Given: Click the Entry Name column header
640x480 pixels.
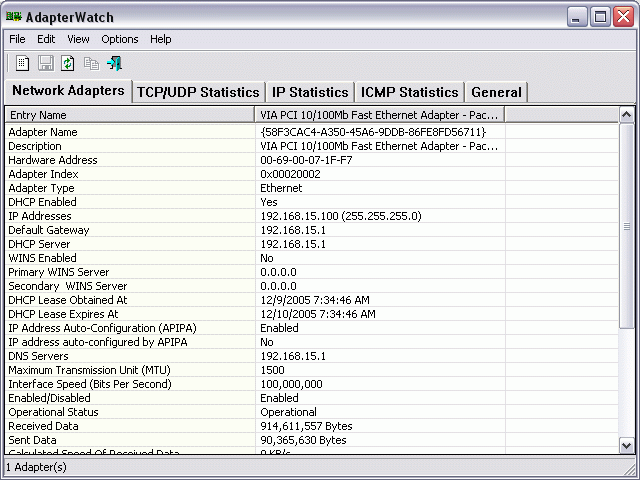Looking at the screenshot, I should click(x=130, y=115).
